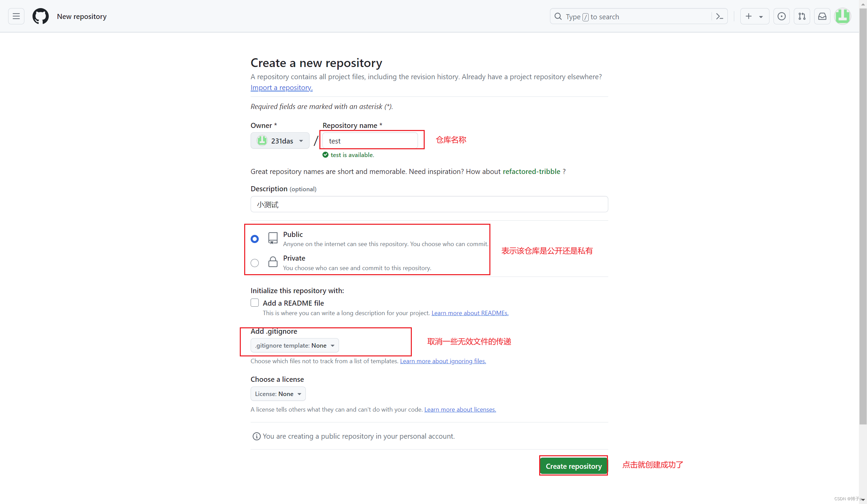Click the refactored-tribble name suggestion
This screenshot has height=504, width=867.
[x=531, y=171]
